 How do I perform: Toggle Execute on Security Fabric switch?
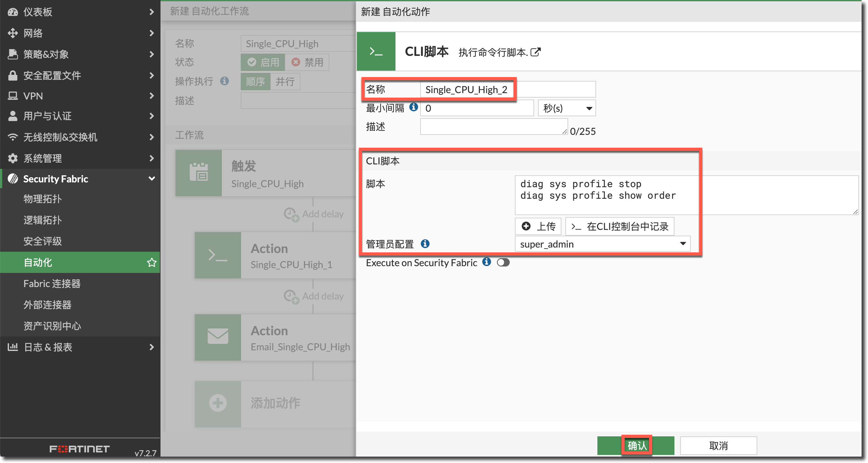(503, 262)
